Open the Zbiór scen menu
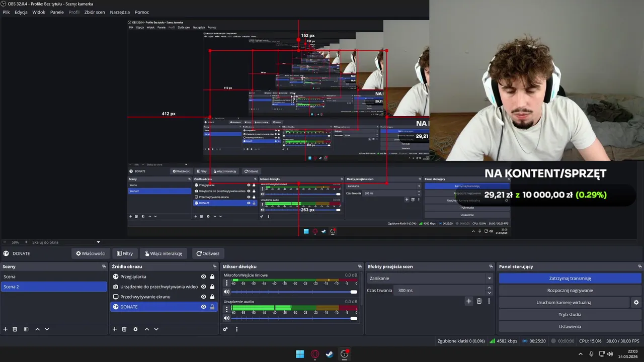 pos(95,12)
